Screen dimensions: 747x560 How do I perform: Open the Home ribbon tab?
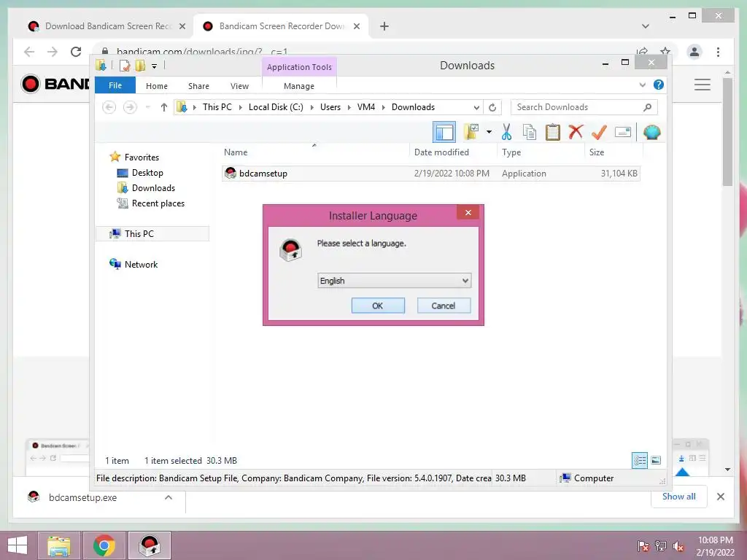point(157,86)
